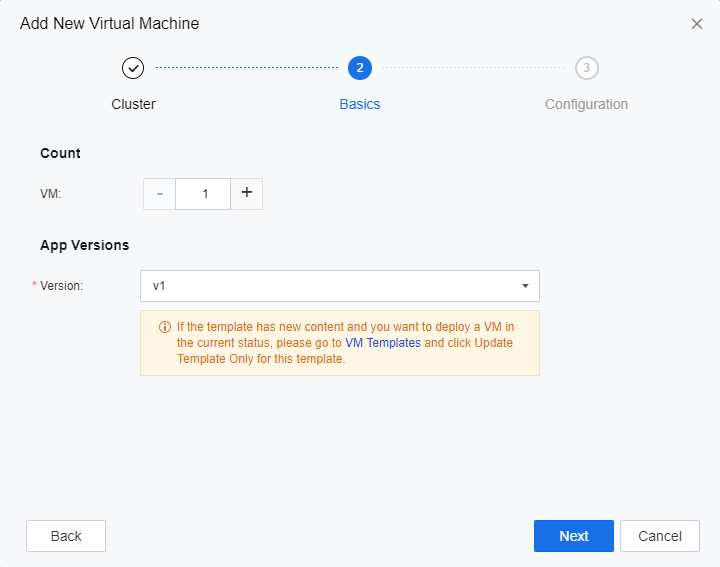This screenshot has width=720, height=567.
Task: Click the Version dropdown caret arrow
Action: click(525, 286)
